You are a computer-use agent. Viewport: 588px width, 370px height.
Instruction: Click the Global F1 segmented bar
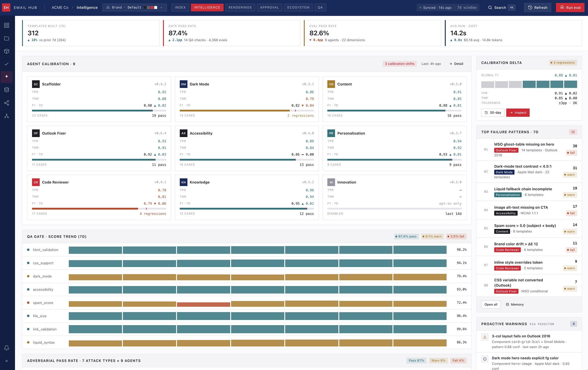pos(529,84)
